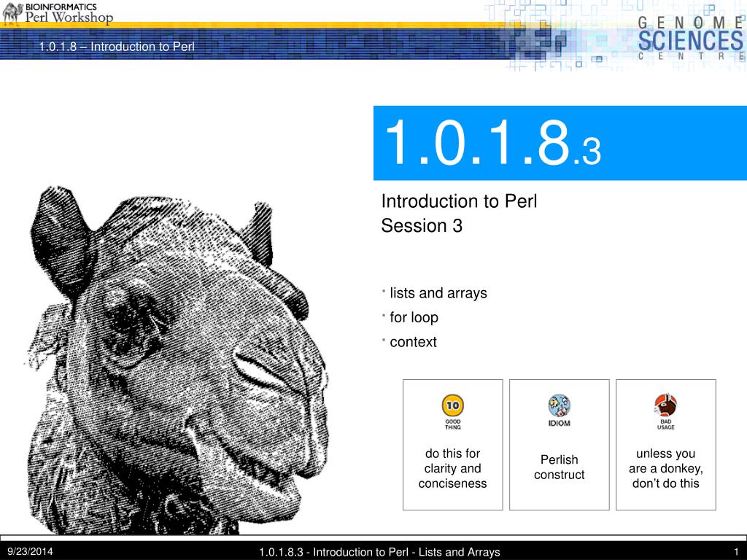Image resolution: width=747 pixels, height=560 pixels.
Task: Click the Idiom icon
Action: click(x=559, y=405)
